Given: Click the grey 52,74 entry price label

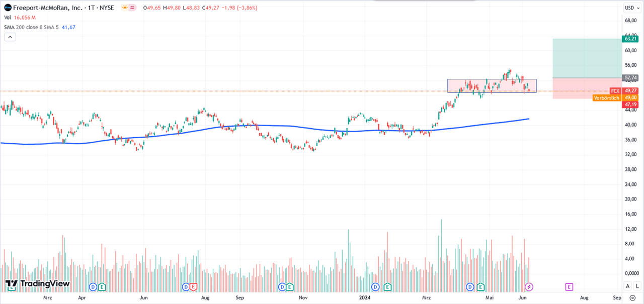Looking at the screenshot, I should coord(630,78).
